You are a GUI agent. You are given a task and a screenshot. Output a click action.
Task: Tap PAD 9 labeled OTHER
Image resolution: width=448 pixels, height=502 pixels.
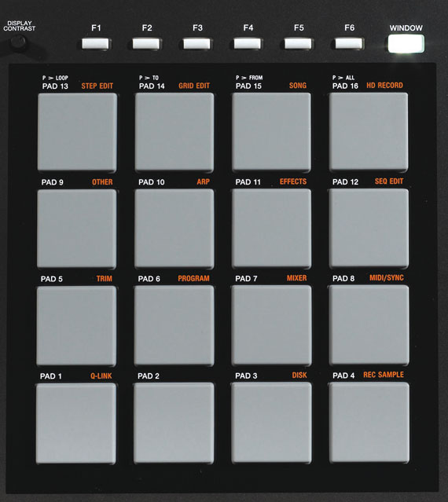click(x=77, y=229)
